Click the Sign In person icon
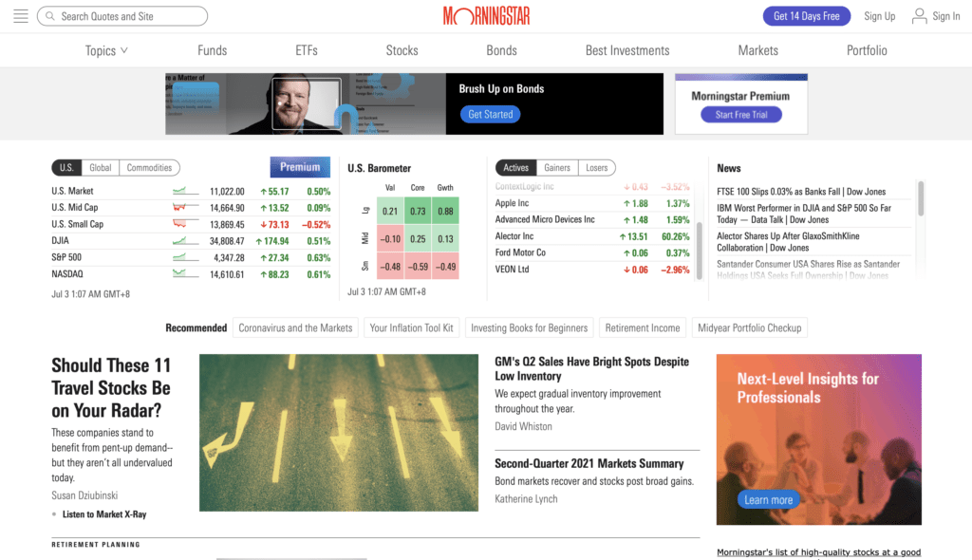The width and height of the screenshot is (972, 560). coord(919,15)
